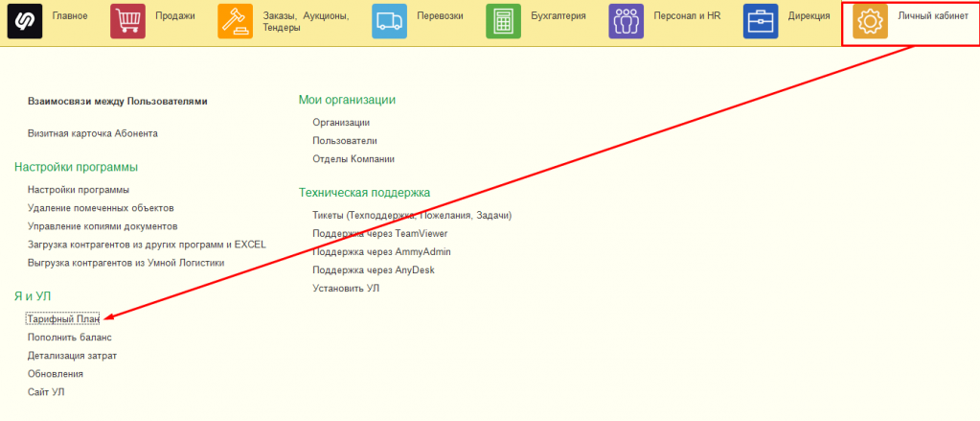Click the green calculator Бухгалтерия icon

[x=503, y=21]
